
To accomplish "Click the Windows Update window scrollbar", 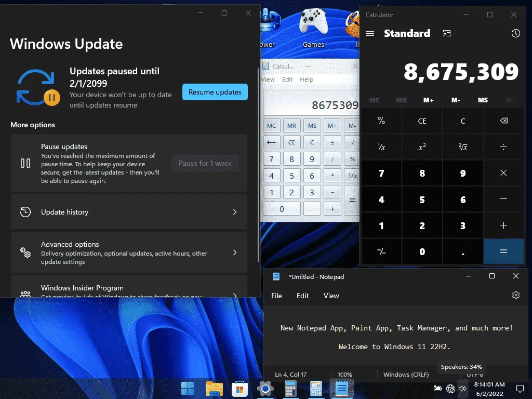I will point(259,165).
